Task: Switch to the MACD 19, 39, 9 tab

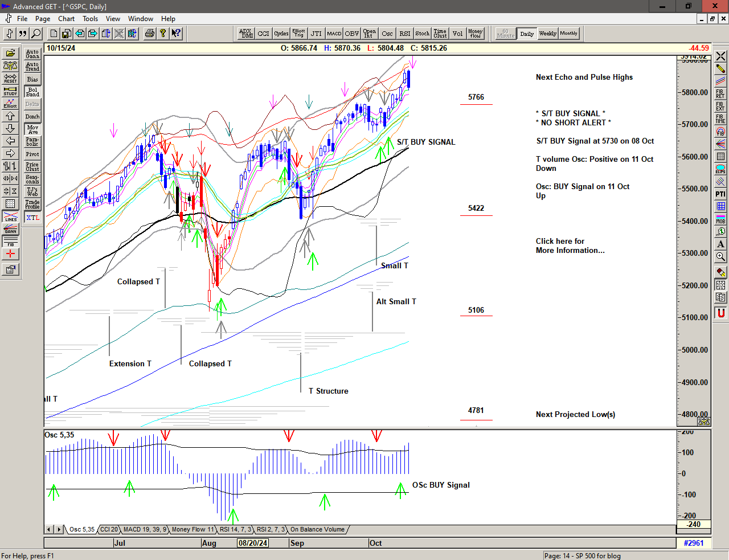Action: click(145, 530)
